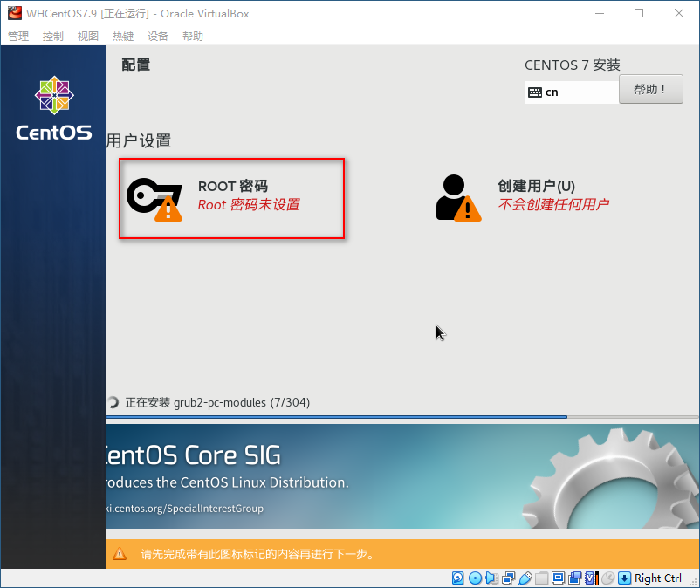
Task: Click the display settings status icon
Action: (x=558, y=578)
